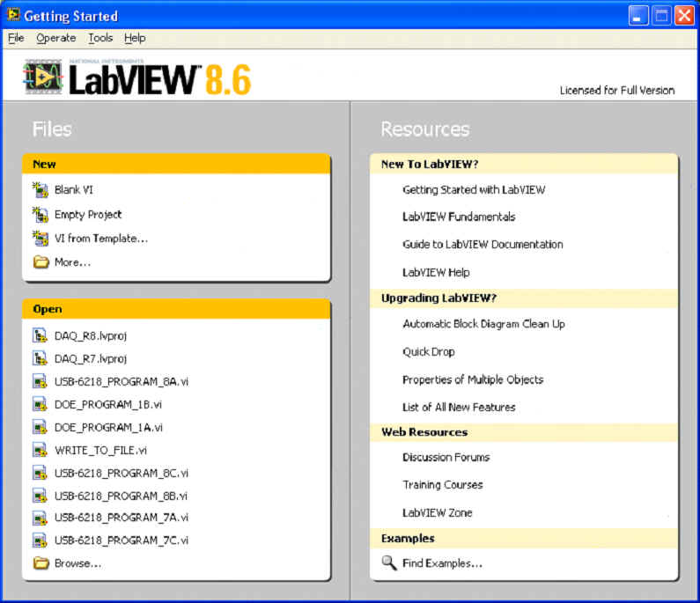
Task: Minimize the Getting Started window
Action: 638,16
